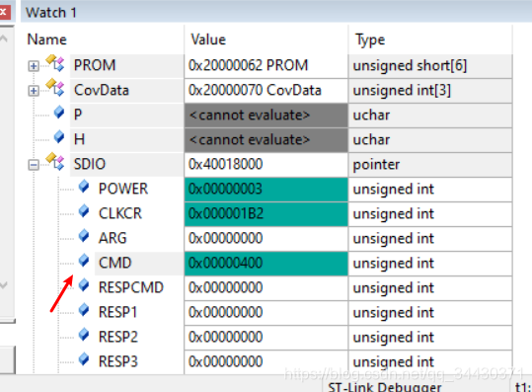Screen dimensions: 532x392
Task: Click the RESP1 member icon
Action: (84, 310)
